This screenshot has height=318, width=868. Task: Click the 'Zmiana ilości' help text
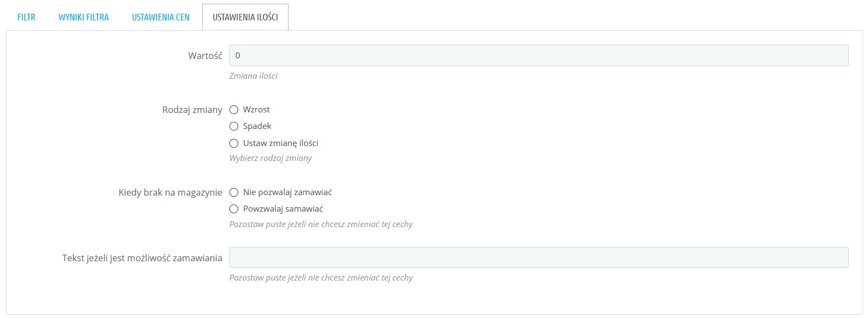coord(253,76)
